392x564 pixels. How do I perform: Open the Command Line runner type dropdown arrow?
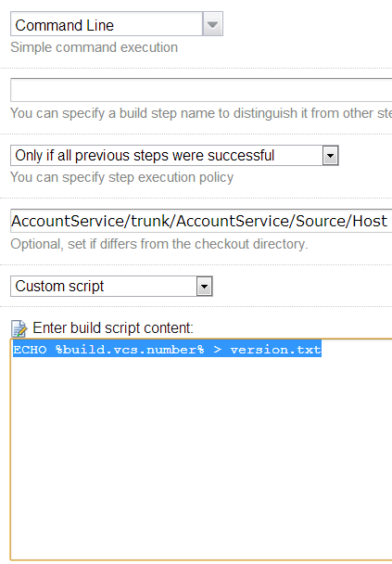click(213, 24)
